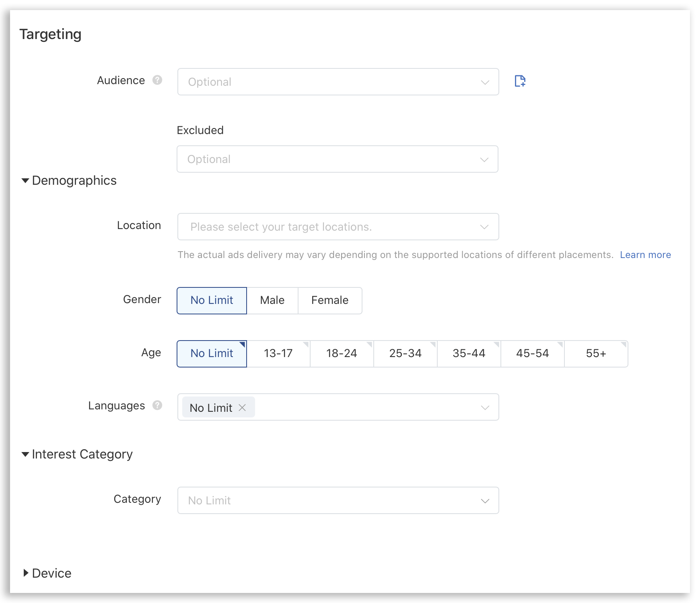Toggle the 55+ age group
Screen dimensions: 700x603
[x=596, y=353]
